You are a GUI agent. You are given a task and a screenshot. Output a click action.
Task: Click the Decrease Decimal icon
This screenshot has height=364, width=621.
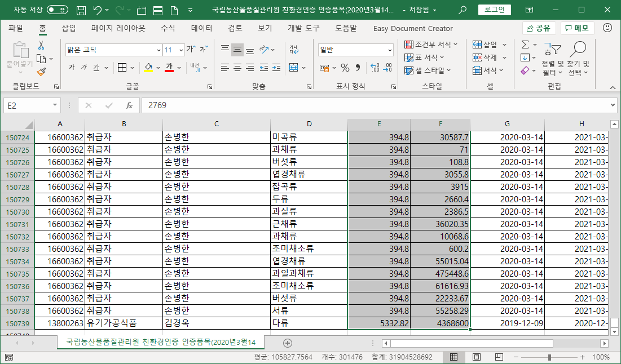[387, 68]
